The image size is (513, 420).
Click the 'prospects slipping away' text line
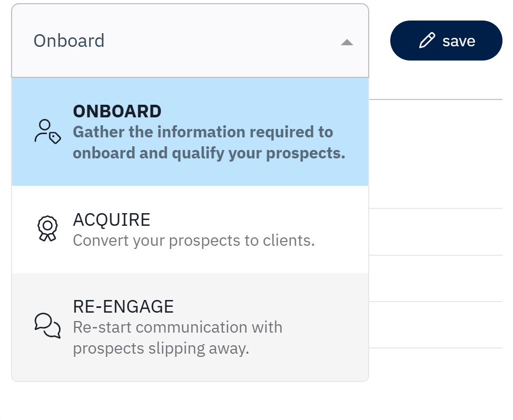point(161,349)
